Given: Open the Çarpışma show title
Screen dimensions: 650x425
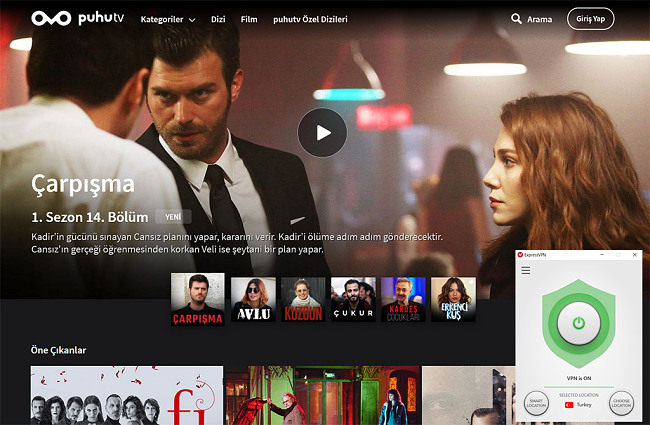Looking at the screenshot, I should point(83,184).
